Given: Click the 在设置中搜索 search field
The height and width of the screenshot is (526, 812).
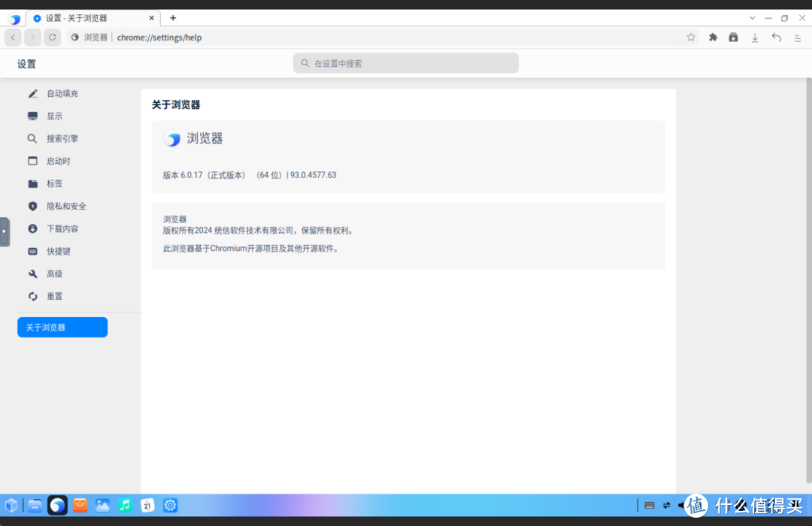Looking at the screenshot, I should 406,63.
